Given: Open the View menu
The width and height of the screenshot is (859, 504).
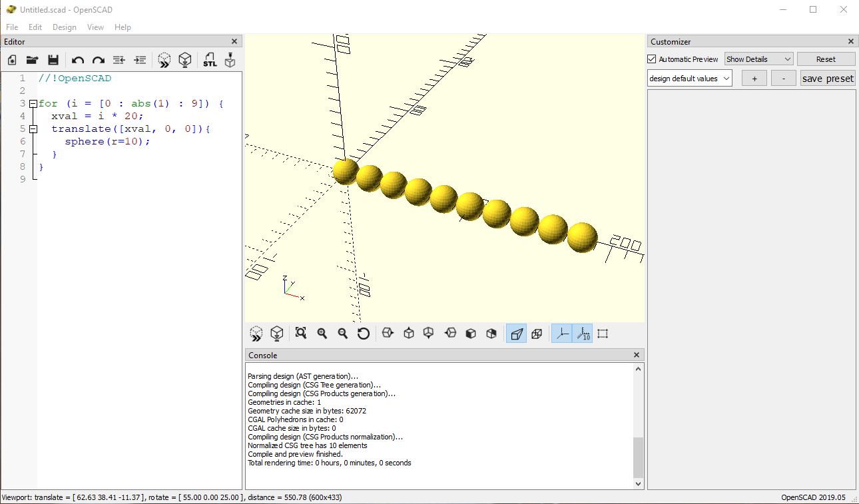Looking at the screenshot, I should (95, 27).
